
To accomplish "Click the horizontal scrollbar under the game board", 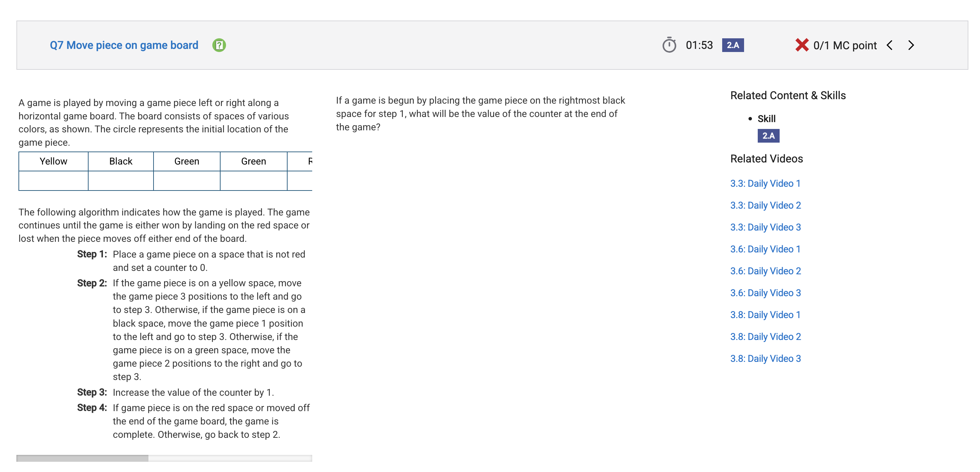I will [x=164, y=458].
